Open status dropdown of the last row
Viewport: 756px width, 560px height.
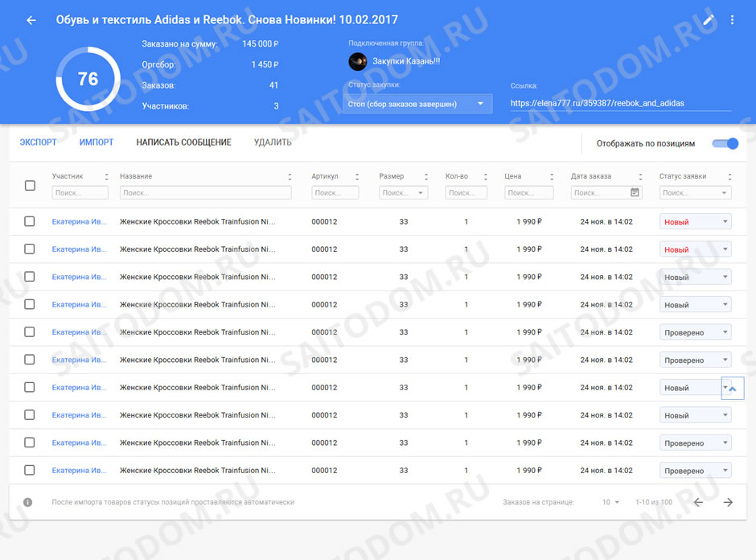coord(695,471)
